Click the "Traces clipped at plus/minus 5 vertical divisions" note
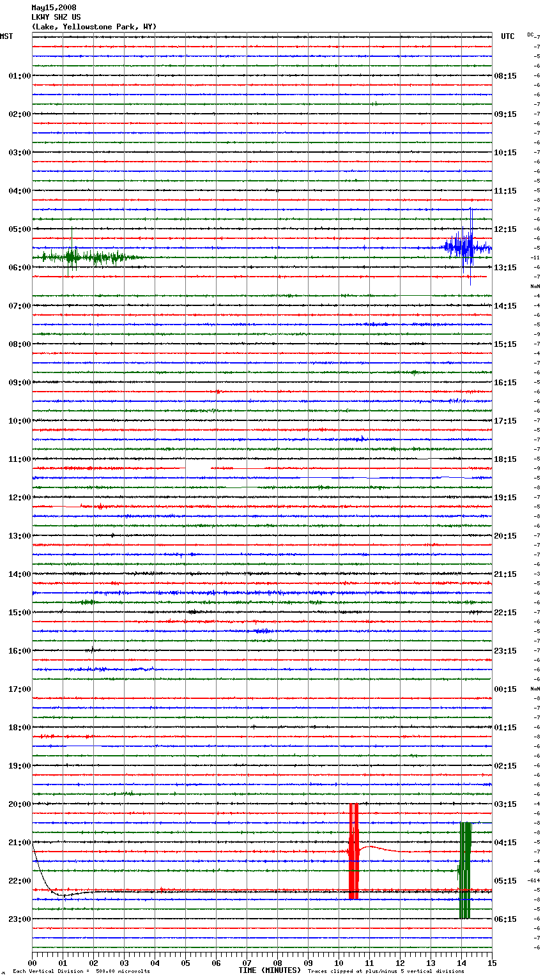 point(386,972)
